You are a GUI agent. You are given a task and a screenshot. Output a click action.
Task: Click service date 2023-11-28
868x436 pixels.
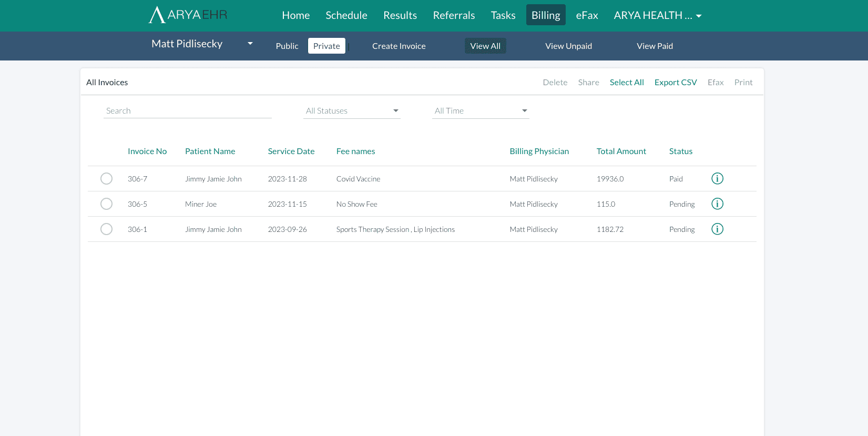[287, 179]
